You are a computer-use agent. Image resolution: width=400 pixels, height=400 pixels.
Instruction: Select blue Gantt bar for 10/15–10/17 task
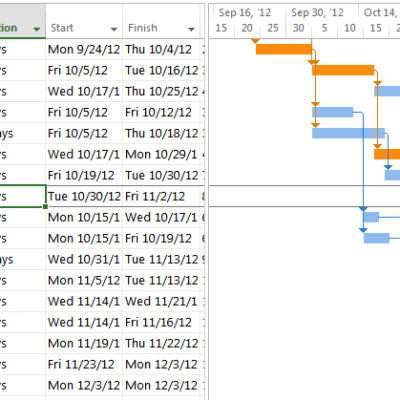point(371,217)
